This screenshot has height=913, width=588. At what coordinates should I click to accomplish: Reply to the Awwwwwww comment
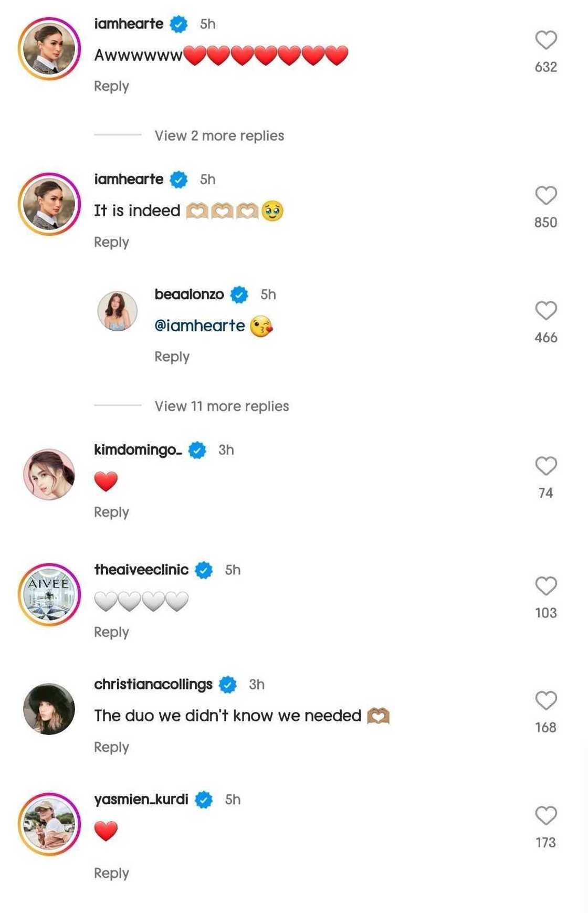click(x=111, y=86)
